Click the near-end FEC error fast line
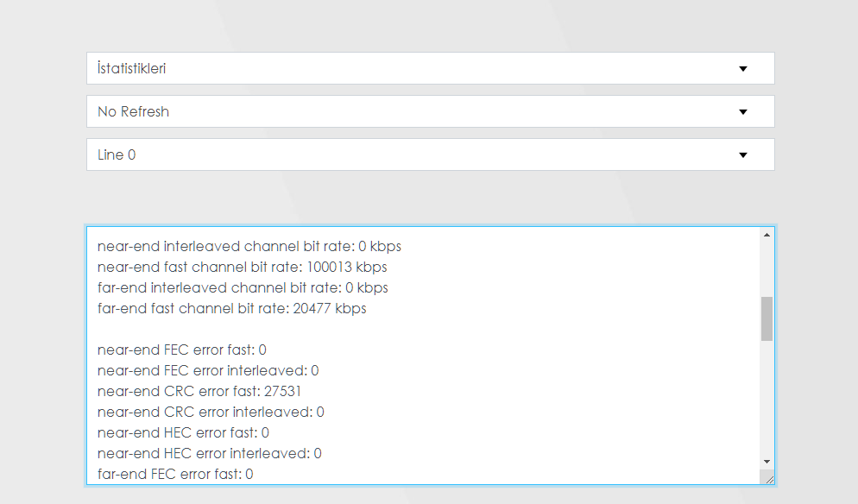Image resolution: width=858 pixels, height=504 pixels. [181, 350]
